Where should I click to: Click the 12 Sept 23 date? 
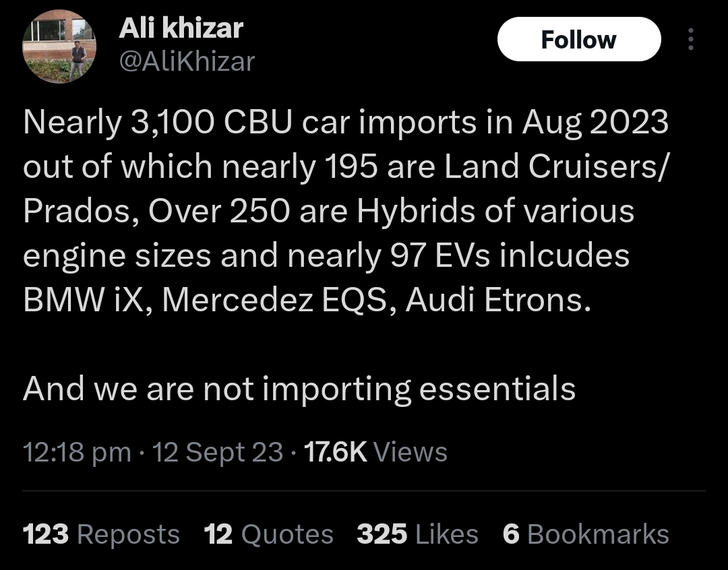[x=218, y=452]
